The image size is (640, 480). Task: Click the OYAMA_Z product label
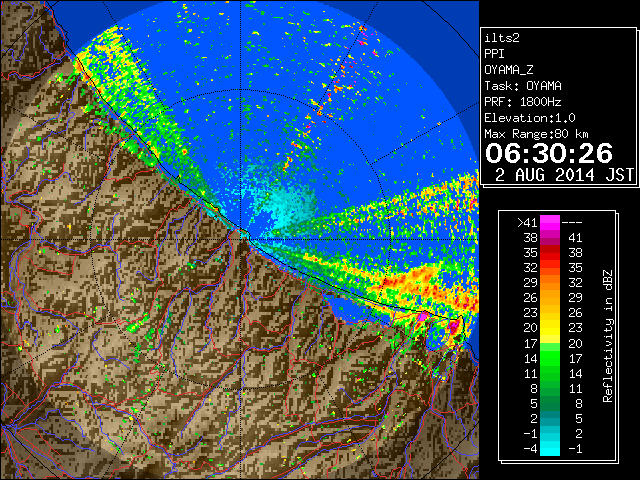[509, 70]
